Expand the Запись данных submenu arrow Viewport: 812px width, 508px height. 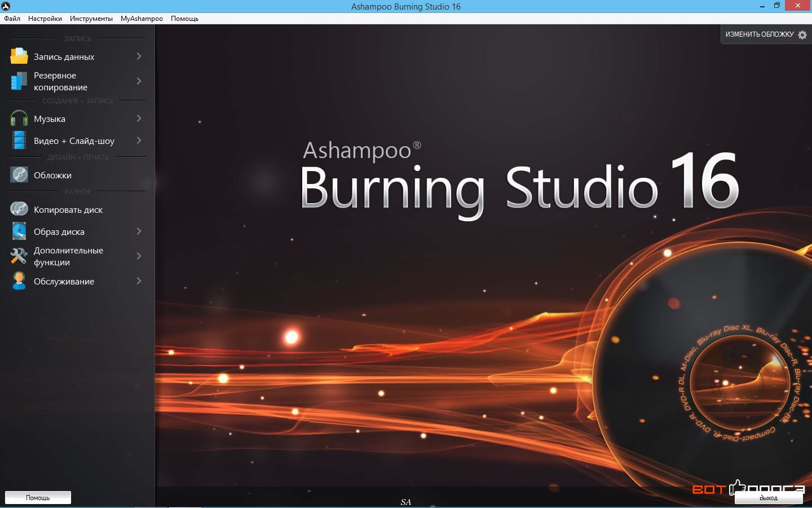(x=139, y=56)
